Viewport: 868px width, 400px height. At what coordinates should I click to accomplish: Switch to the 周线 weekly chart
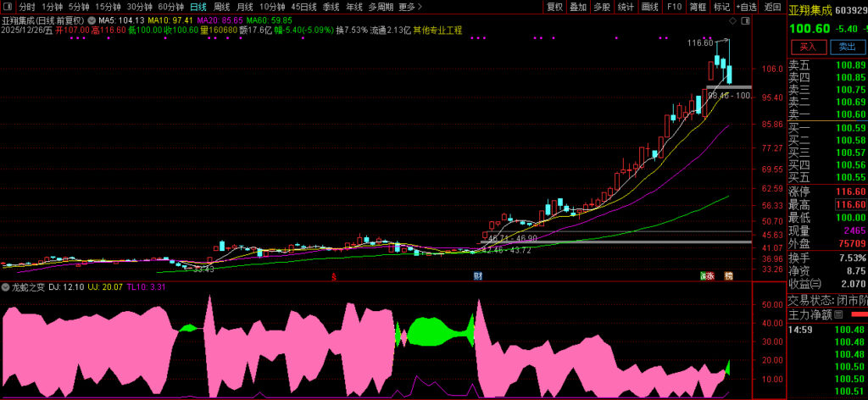(221, 7)
